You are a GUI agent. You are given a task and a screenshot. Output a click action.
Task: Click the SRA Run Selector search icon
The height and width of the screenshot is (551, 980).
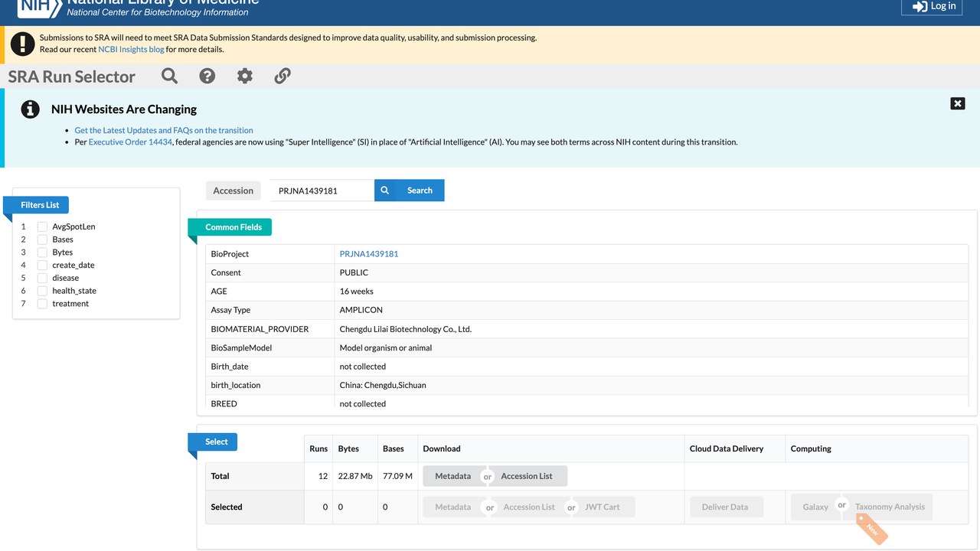coord(169,76)
